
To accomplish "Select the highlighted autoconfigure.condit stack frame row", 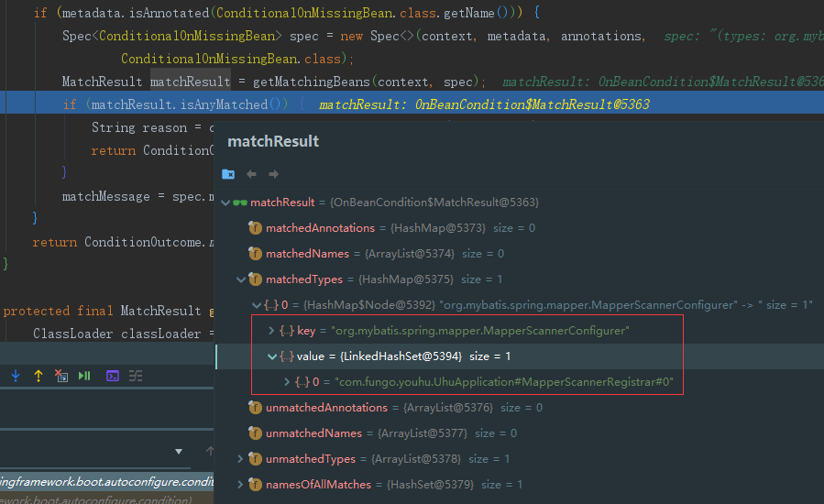I will pos(106,482).
